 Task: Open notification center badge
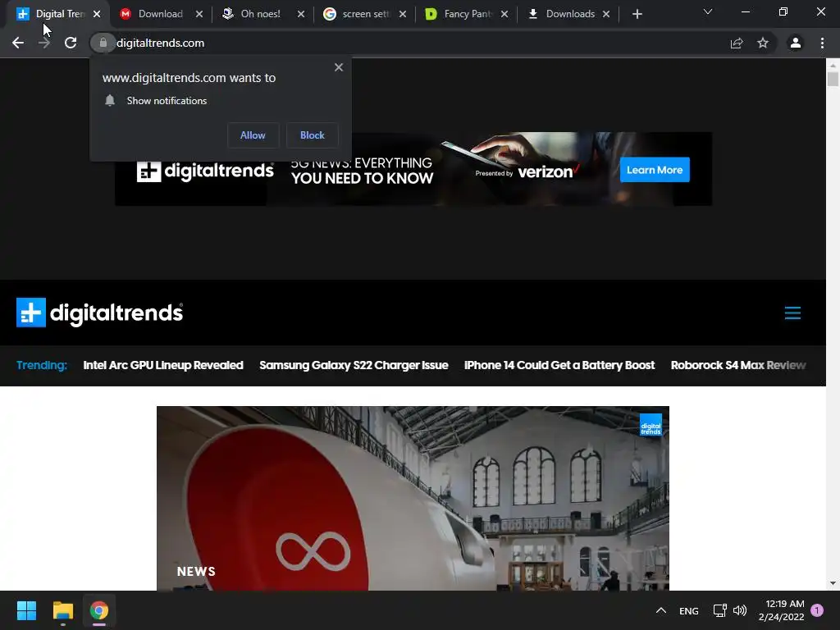817,610
